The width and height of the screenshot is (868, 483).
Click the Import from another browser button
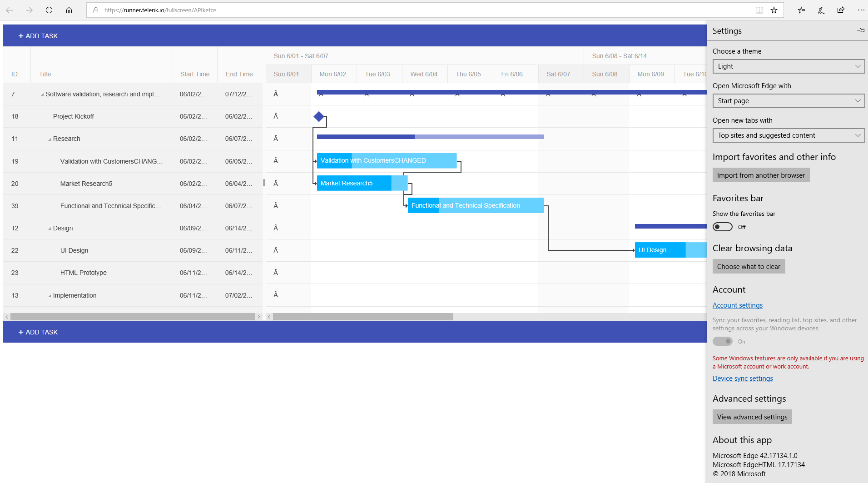pos(761,174)
